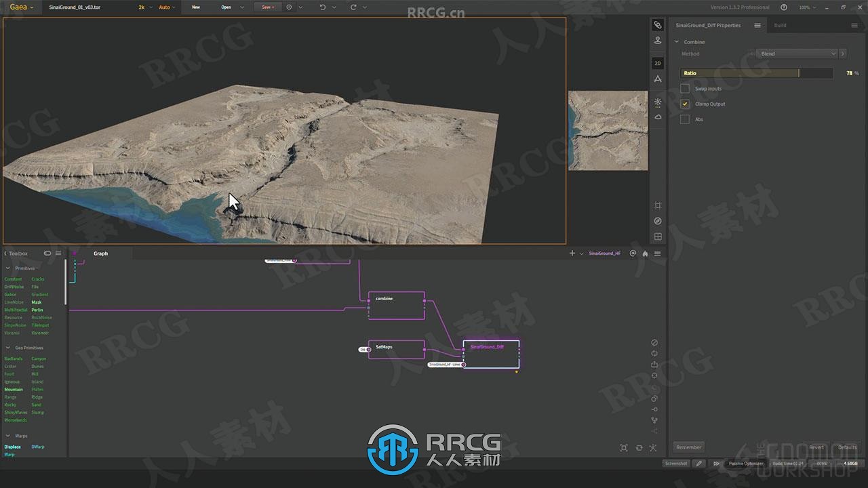The image size is (868, 488).
Task: Click the grid layout icon in viewport sidebar
Action: (658, 237)
